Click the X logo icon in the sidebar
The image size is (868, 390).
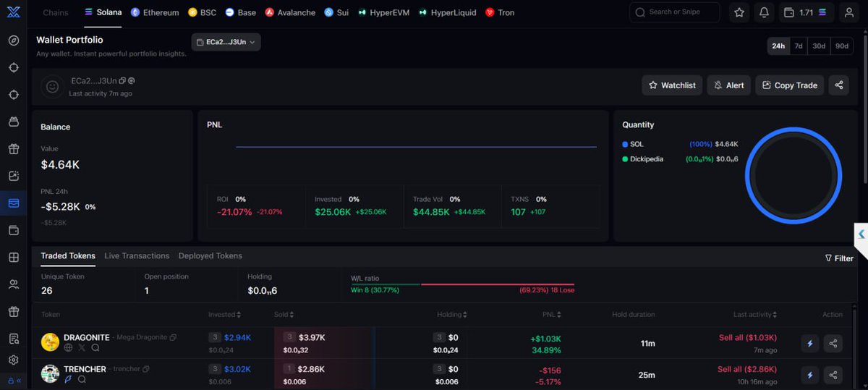[x=13, y=12]
